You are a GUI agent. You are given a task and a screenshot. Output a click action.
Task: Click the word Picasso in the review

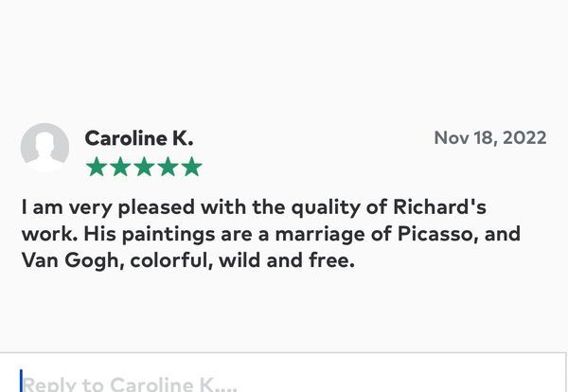tap(435, 234)
